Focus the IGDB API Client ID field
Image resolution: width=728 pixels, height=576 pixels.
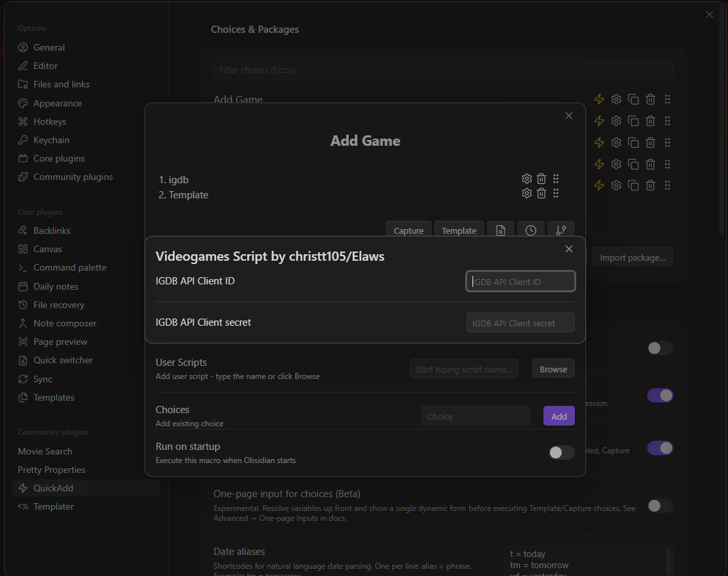point(520,281)
